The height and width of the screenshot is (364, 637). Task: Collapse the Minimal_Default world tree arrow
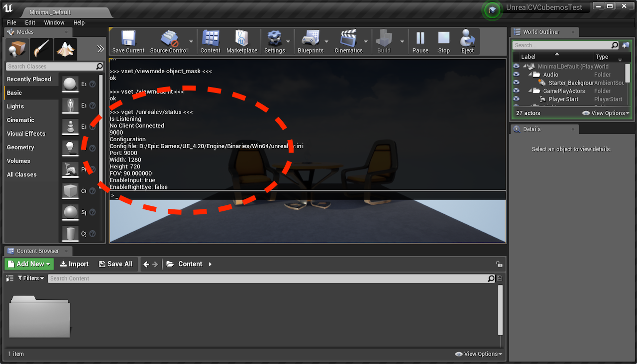525,66
